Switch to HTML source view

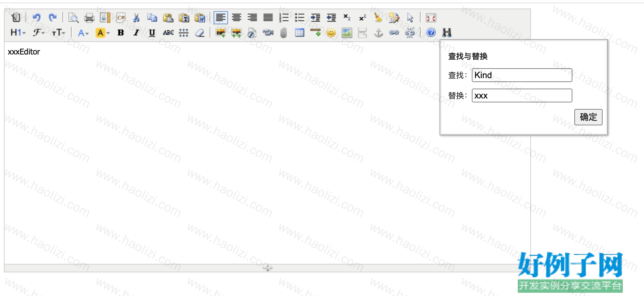click(16, 17)
